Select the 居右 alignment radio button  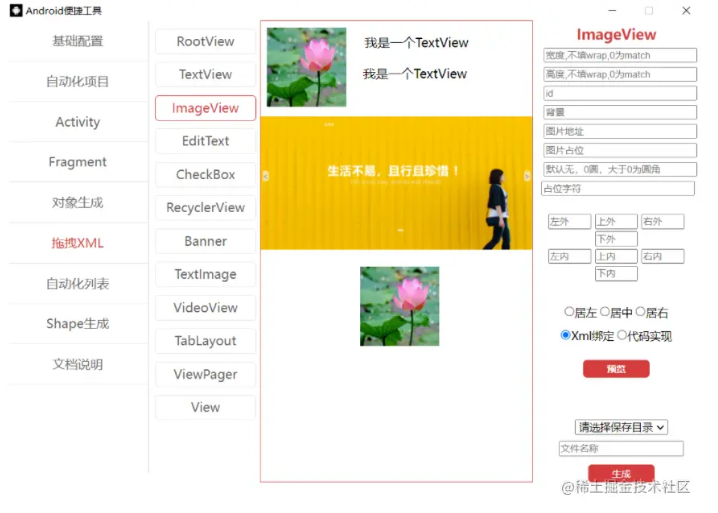[641, 312]
